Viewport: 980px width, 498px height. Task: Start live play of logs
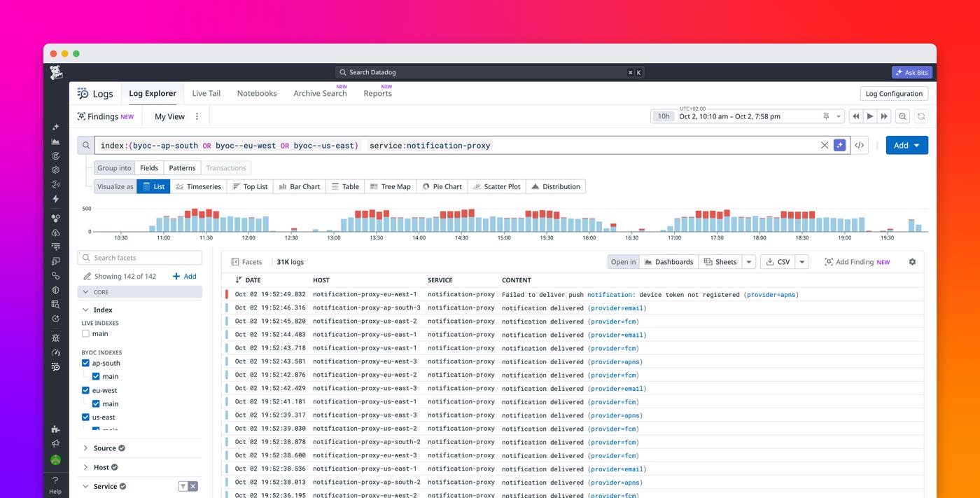[x=870, y=116]
